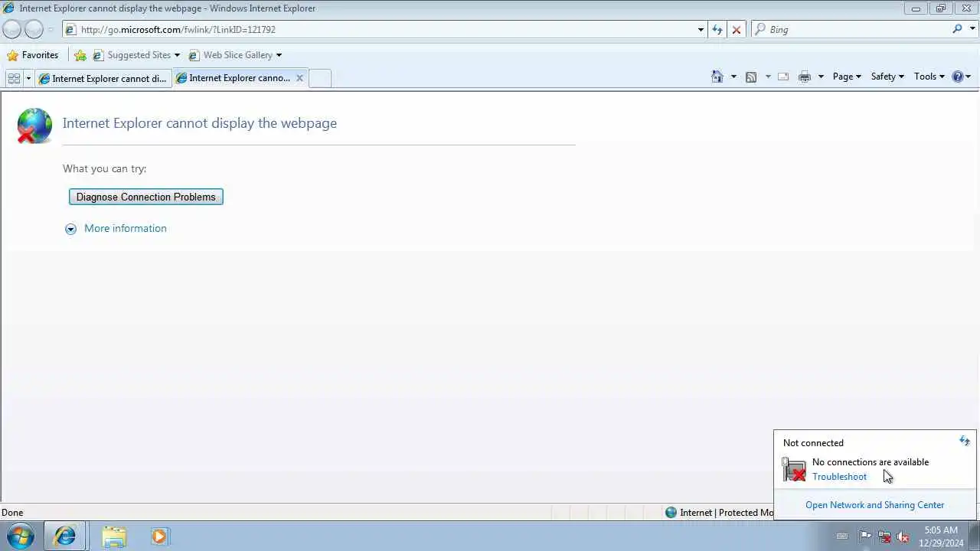980x551 pixels.
Task: Click the Help question mark icon
Action: pos(957,77)
